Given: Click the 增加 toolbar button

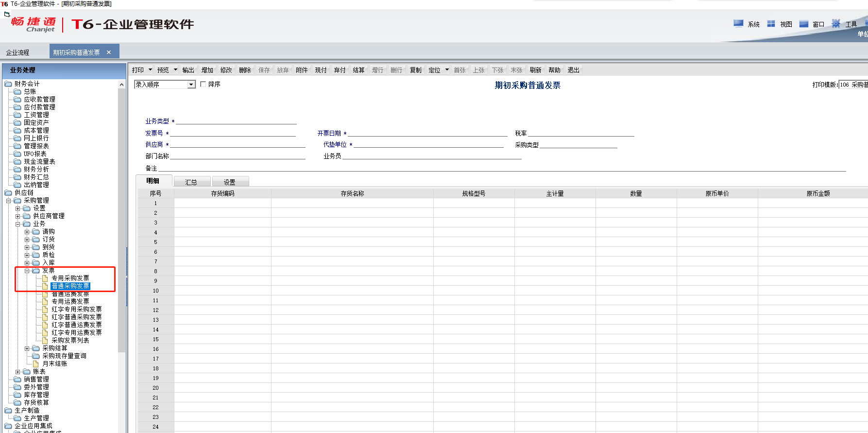Looking at the screenshot, I should 207,70.
